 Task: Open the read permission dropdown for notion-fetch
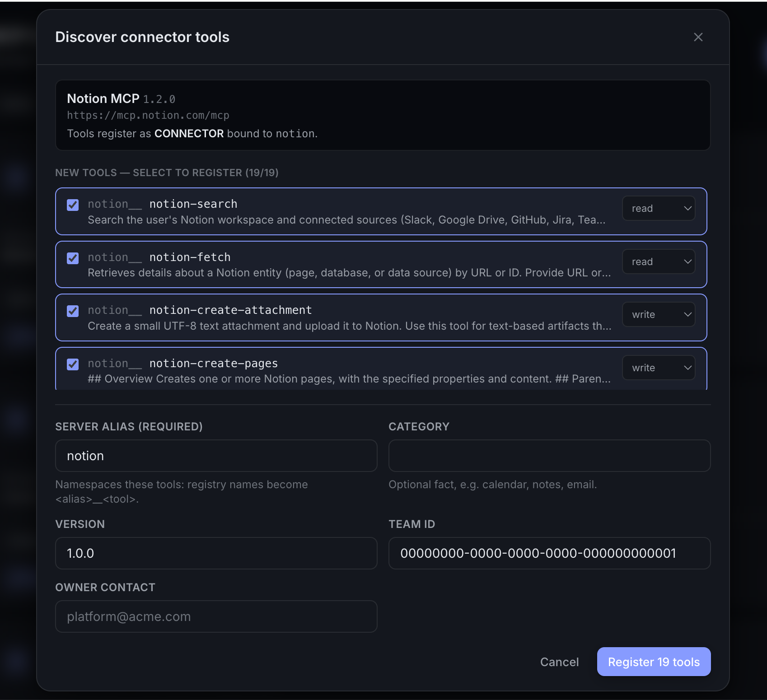tap(659, 261)
